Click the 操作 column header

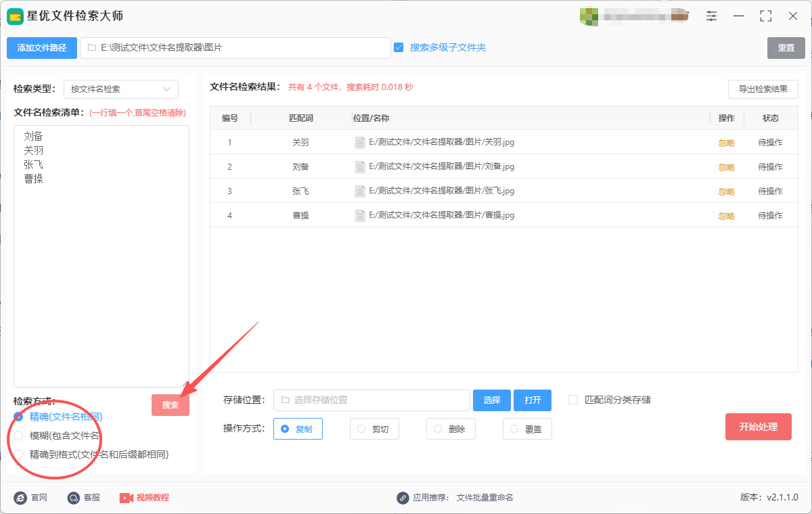tap(727, 118)
